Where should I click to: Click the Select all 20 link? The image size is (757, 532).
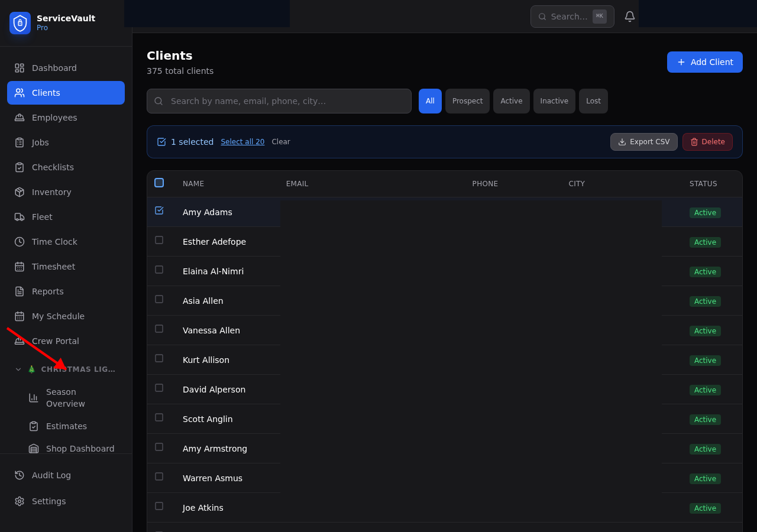pyautogui.click(x=242, y=142)
